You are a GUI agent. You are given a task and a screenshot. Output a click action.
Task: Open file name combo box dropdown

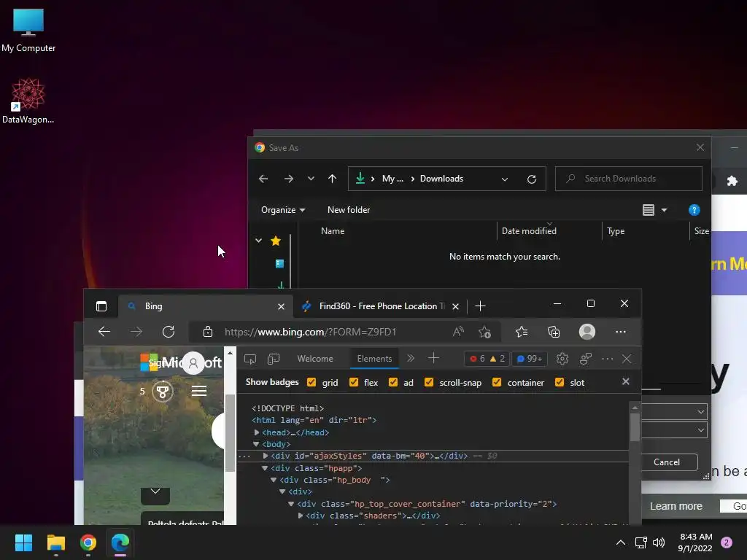tap(701, 411)
